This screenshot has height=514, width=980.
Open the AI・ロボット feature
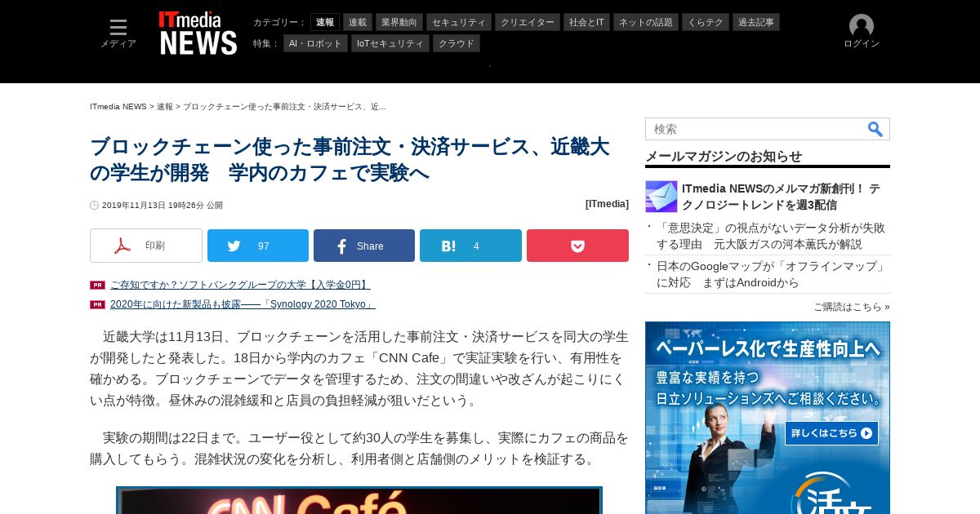coord(316,43)
